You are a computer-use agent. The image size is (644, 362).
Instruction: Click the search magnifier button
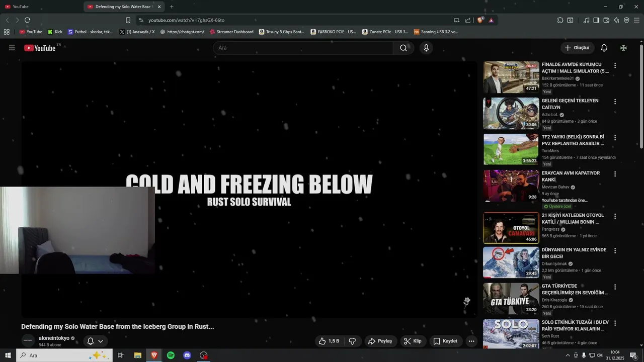[404, 48]
